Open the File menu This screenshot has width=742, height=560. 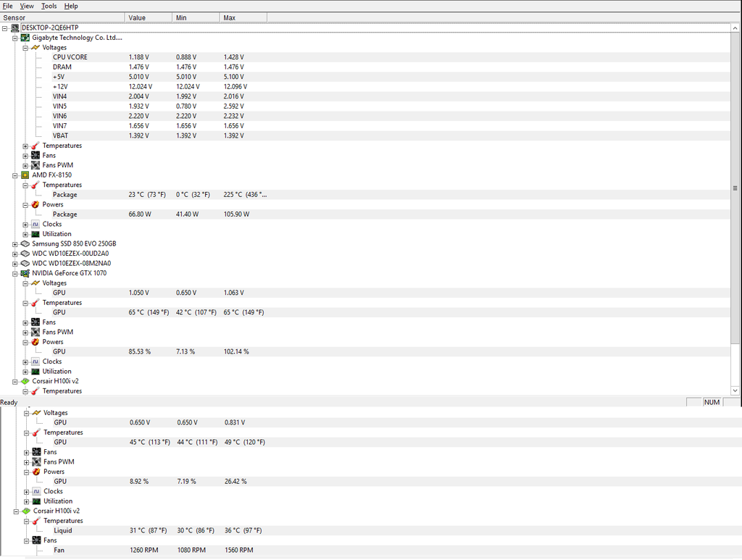tap(7, 6)
